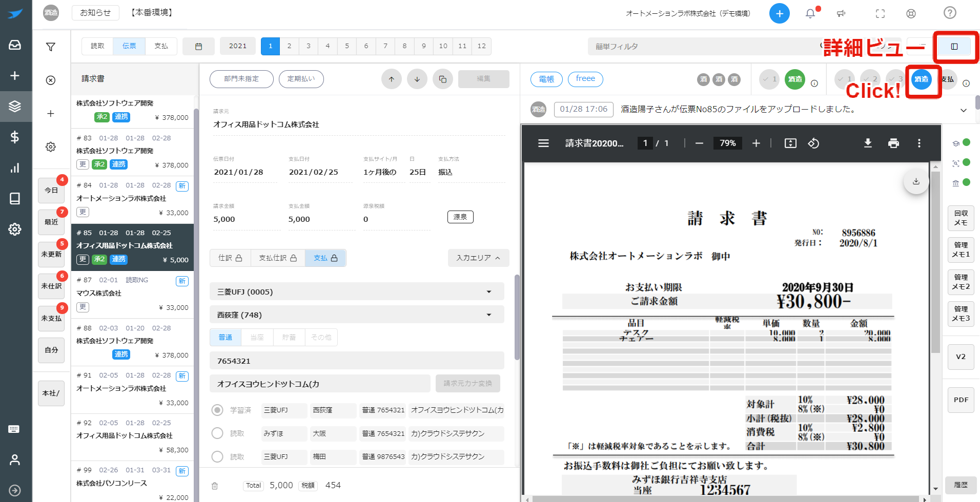Click the copy slip icon
This screenshot has height=502, width=980.
pyautogui.click(x=443, y=79)
